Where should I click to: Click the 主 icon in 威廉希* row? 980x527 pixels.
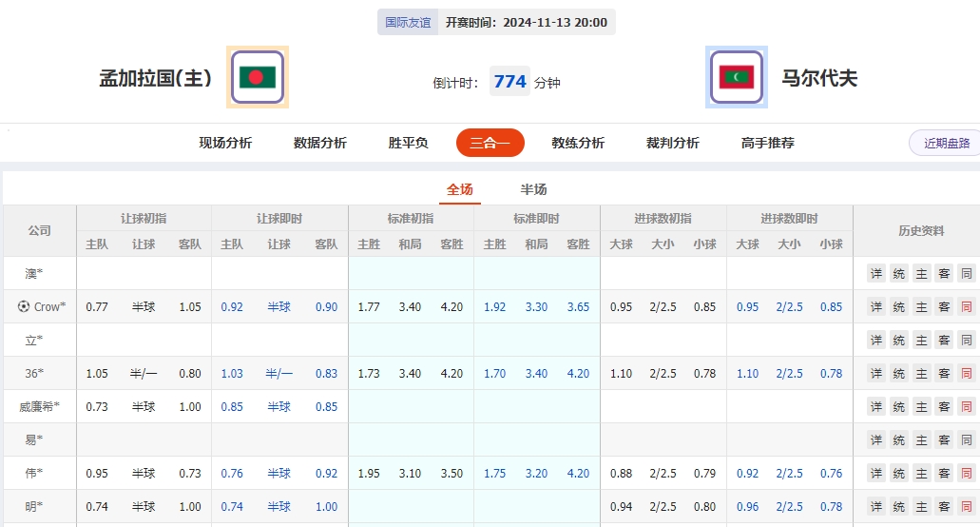(x=921, y=407)
